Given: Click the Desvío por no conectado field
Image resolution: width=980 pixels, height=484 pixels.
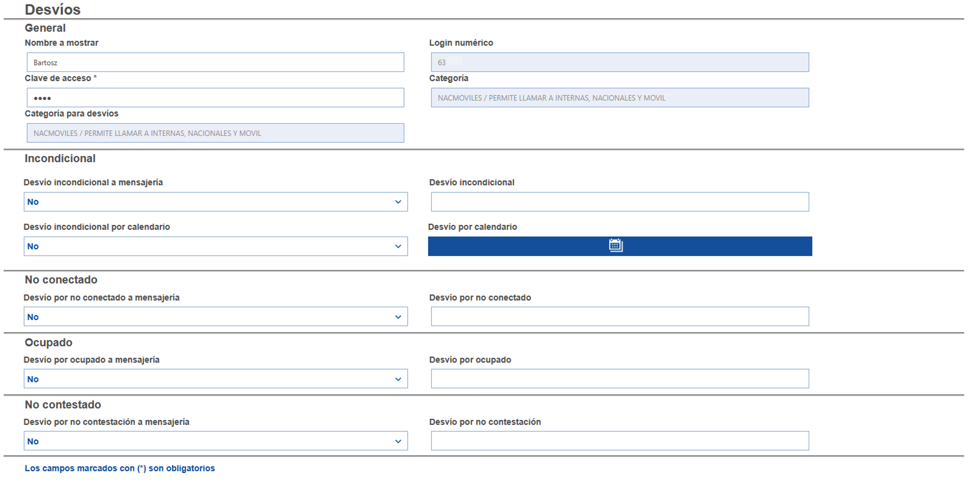Looking at the screenshot, I should pyautogui.click(x=620, y=317).
